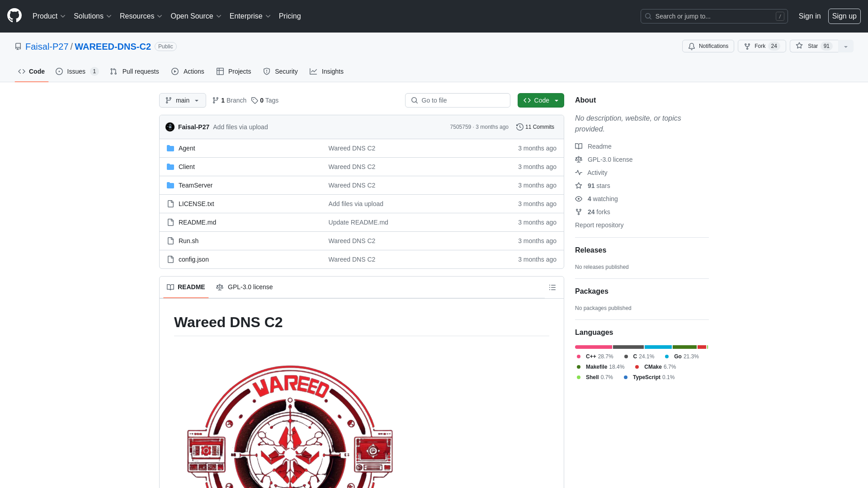Click the C++ segment of languages bar
Viewport: 868px width, 488px height.
(x=594, y=347)
